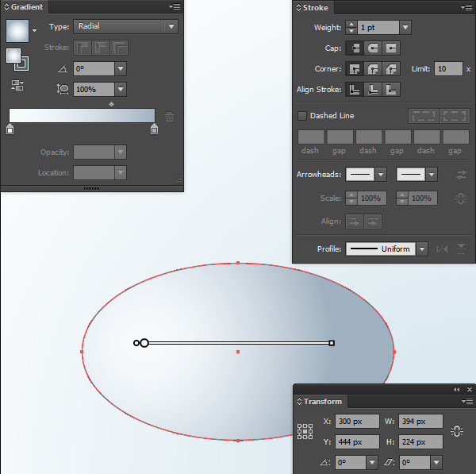476x474 pixels.
Task: Apply gradient across stroke icon
Action: tap(119, 48)
